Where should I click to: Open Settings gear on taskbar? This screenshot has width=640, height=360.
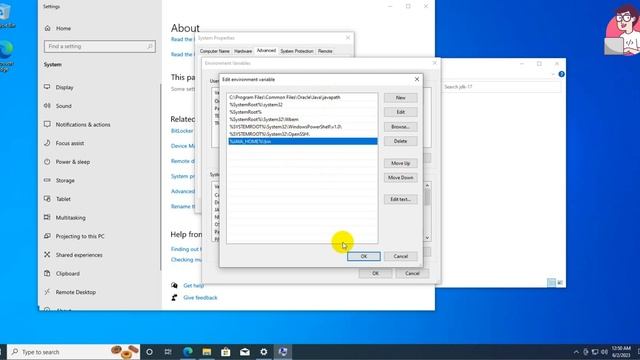264,352
